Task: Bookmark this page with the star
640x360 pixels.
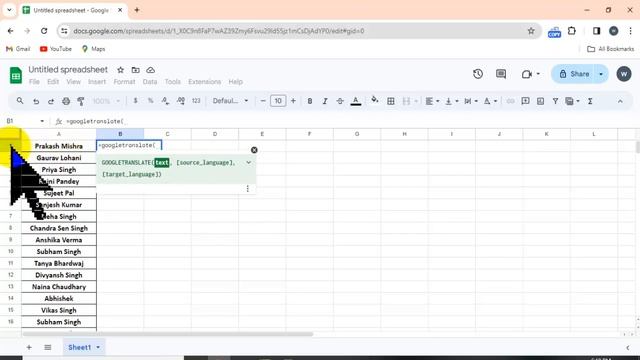Action: [x=531, y=31]
